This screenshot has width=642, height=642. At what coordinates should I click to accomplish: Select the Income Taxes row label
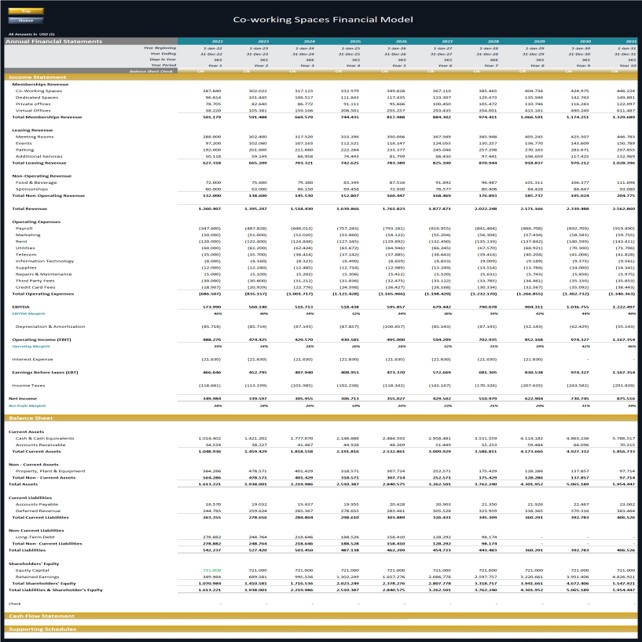(28, 386)
